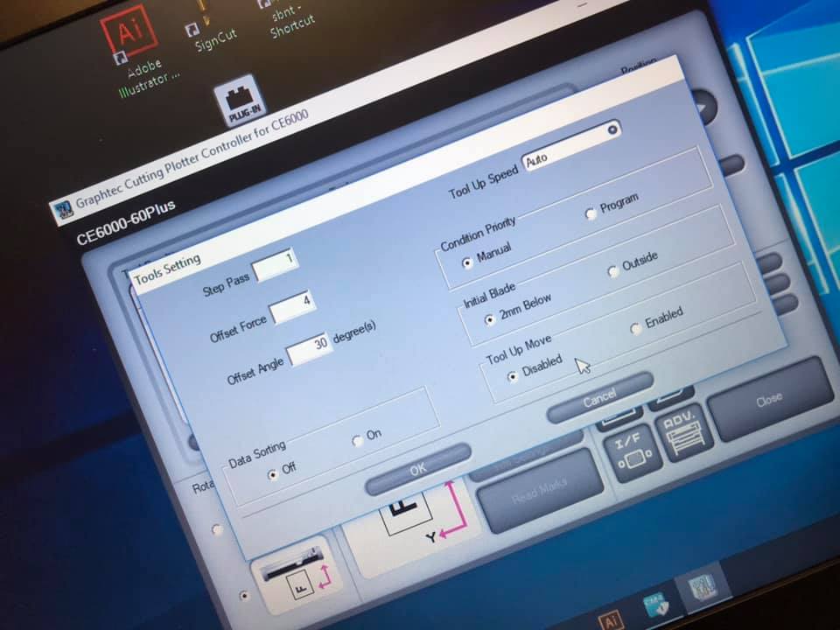Image resolution: width=840 pixels, height=630 pixels.
Task: Click Close in the plotter controller window
Action: click(x=770, y=399)
